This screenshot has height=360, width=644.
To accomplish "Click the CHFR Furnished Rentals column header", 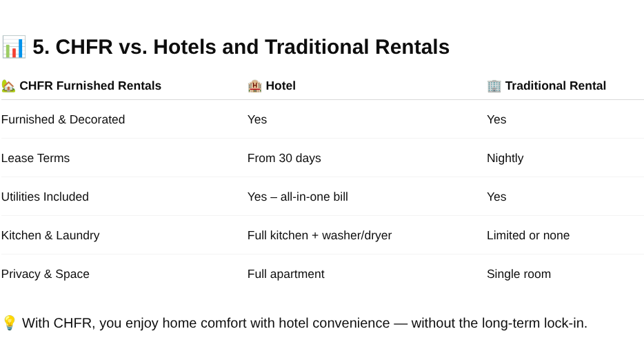I will pos(90,86).
